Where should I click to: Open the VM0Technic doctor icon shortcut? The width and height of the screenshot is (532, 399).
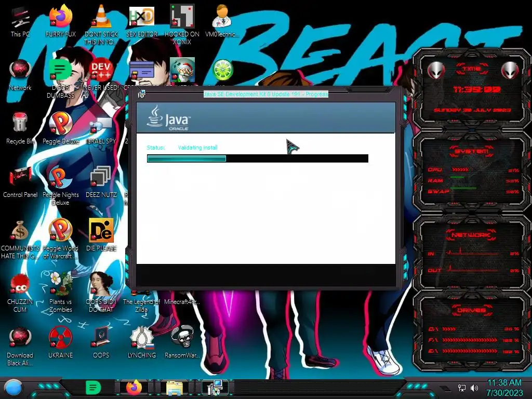tap(222, 16)
